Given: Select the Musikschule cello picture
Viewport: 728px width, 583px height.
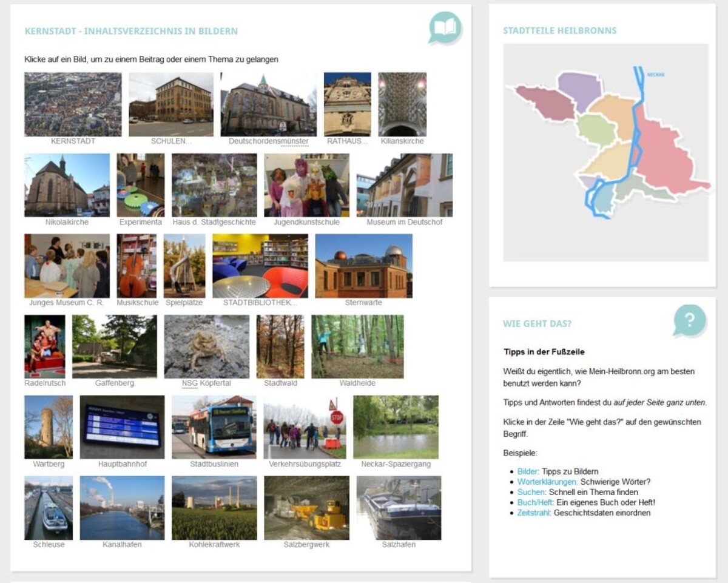Looking at the screenshot, I should [136, 266].
